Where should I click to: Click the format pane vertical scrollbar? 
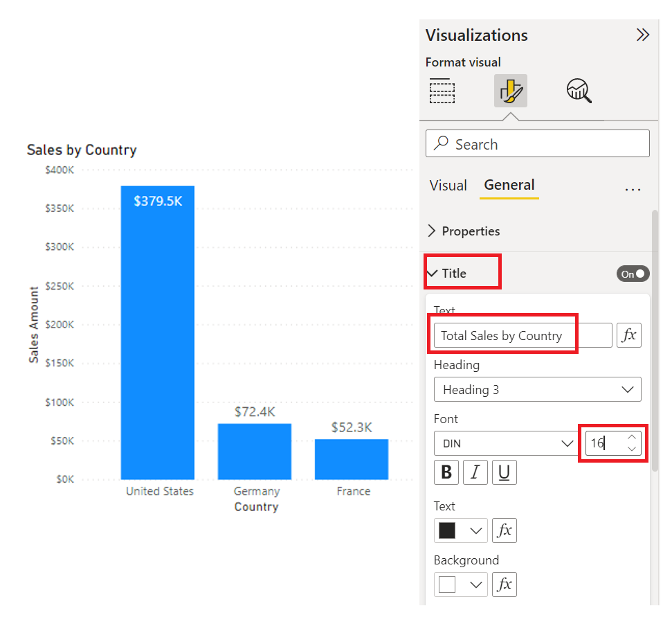click(x=655, y=341)
